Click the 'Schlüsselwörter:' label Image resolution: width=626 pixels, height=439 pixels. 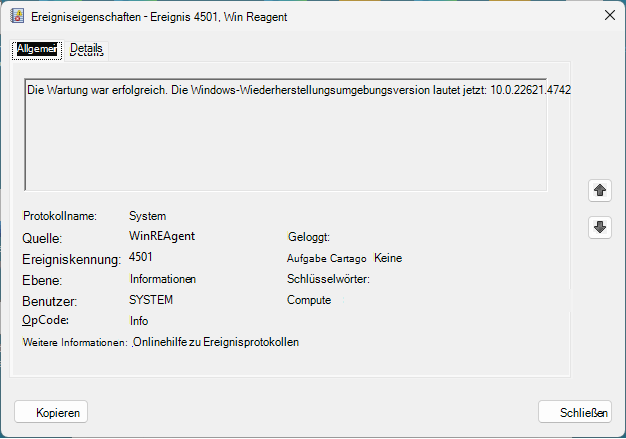point(328,279)
